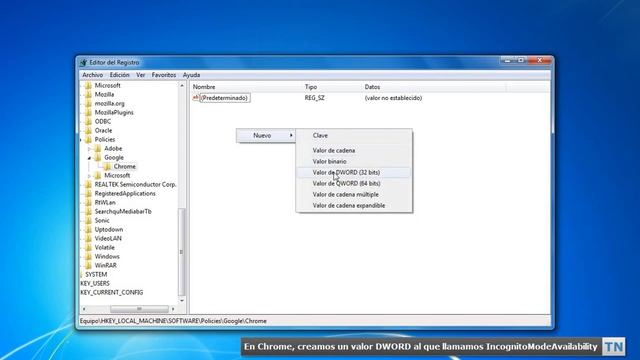Expand the Microsoft key under Policies
This screenshot has width=640, height=360.
coord(90,176)
